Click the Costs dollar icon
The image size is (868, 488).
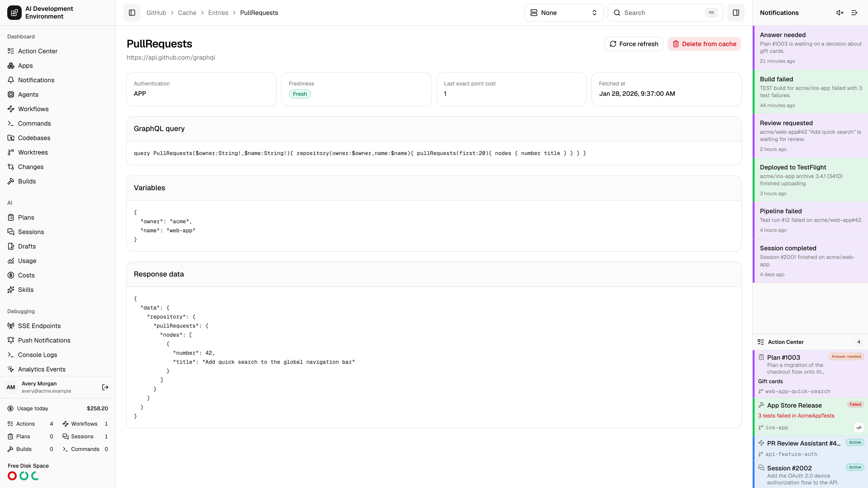point(11,275)
